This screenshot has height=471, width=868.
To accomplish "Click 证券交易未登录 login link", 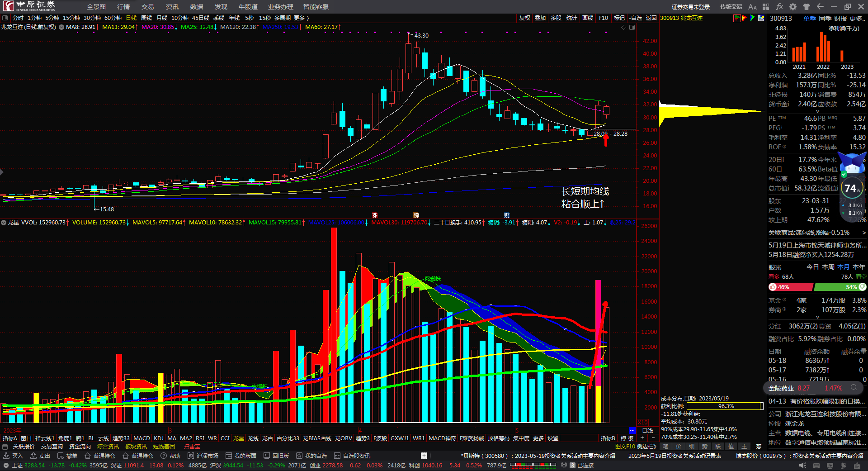I will (691, 7).
